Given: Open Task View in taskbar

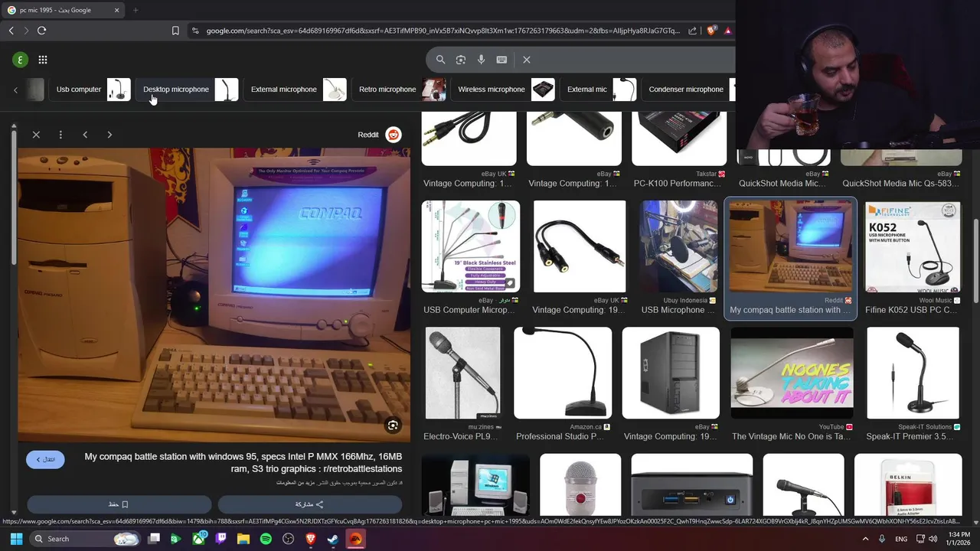Looking at the screenshot, I should (154, 539).
